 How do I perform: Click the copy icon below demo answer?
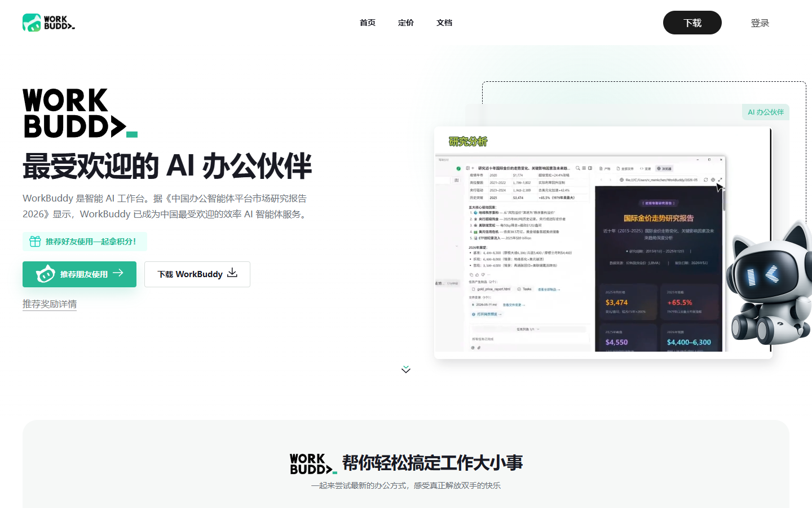pyautogui.click(x=471, y=275)
